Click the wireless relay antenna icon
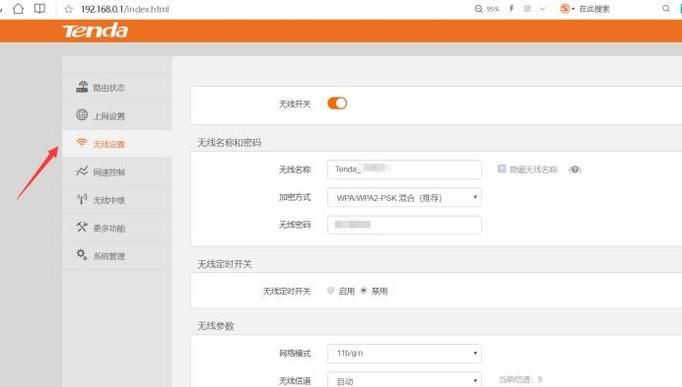Viewport: 682px width, 387px height. click(82, 199)
